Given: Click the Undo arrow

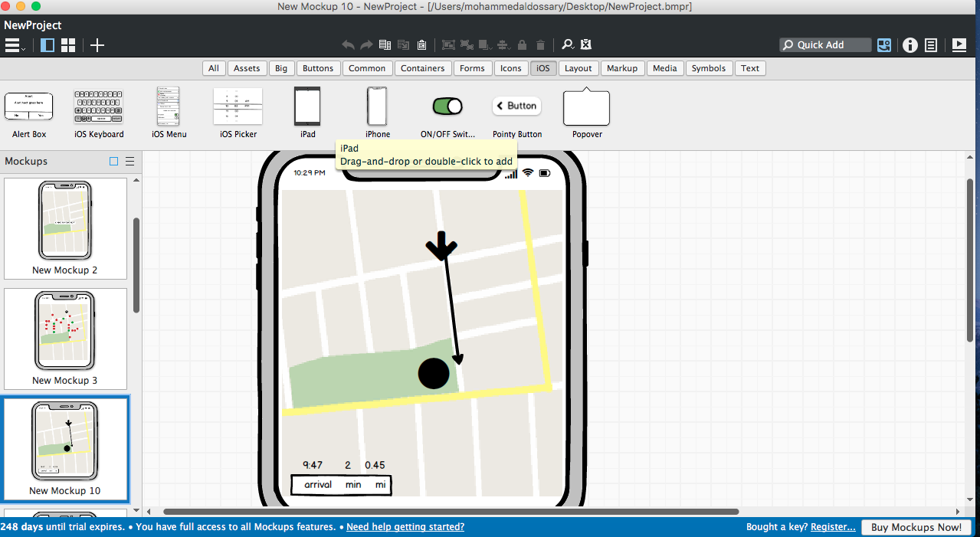Looking at the screenshot, I should 348,45.
